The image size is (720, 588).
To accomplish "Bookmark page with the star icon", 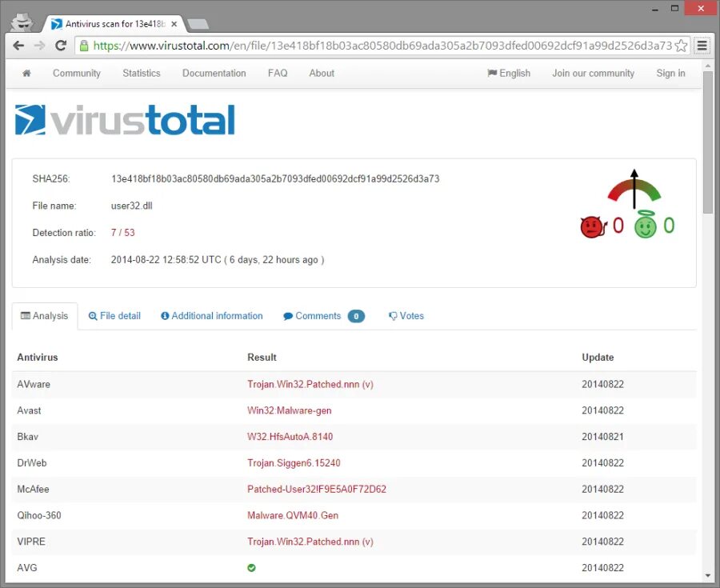I will (682, 46).
